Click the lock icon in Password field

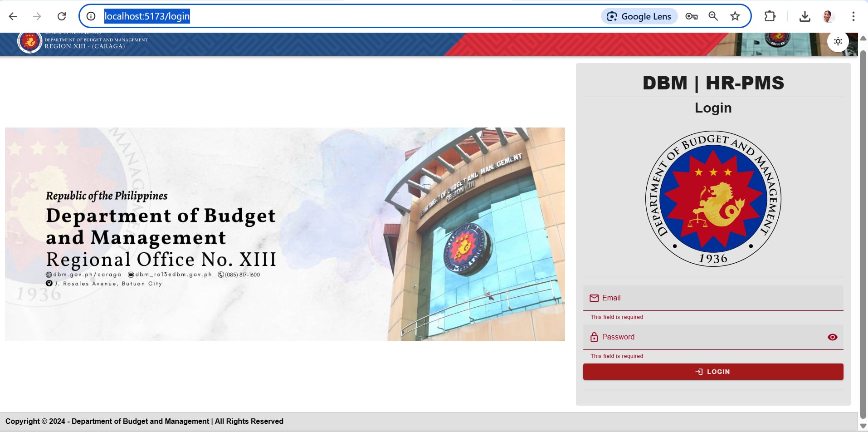594,337
